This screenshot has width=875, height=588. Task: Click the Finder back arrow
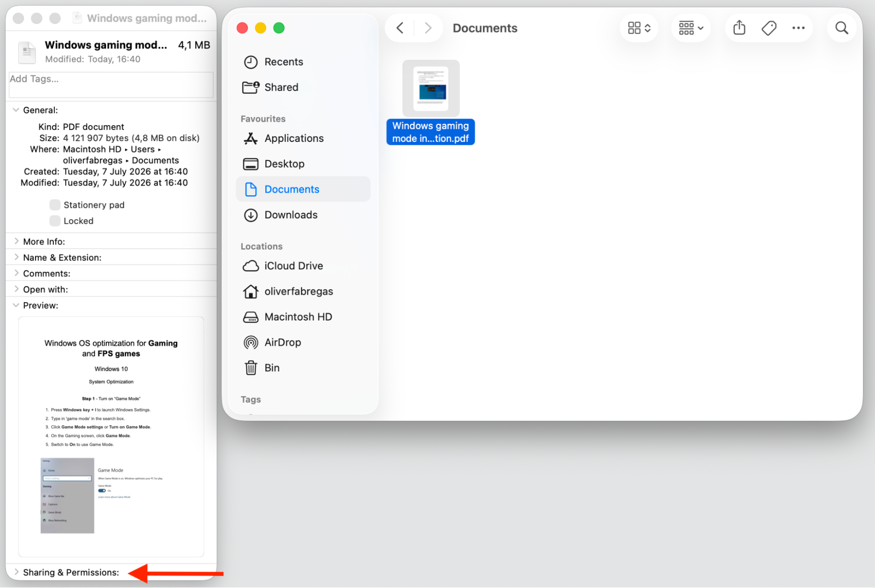tap(400, 28)
